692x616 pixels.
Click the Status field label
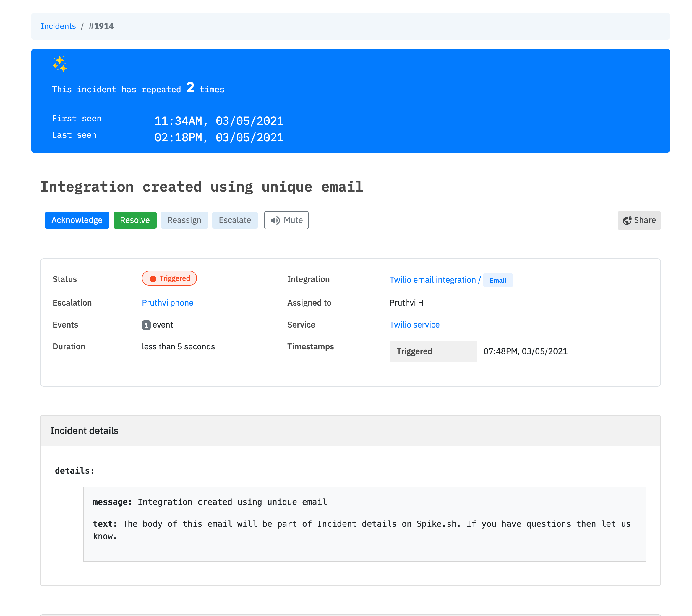[65, 279]
